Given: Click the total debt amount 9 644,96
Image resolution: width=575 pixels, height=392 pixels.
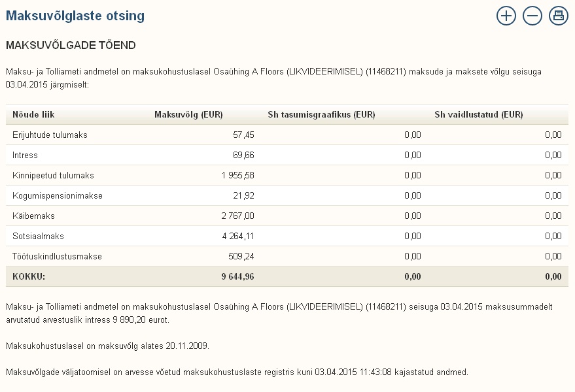Looking at the screenshot, I should [237, 276].
